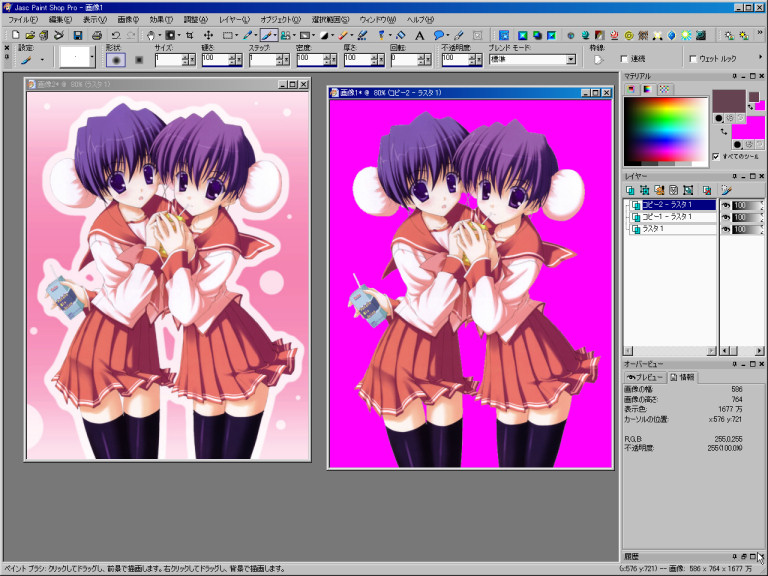Click the 回転 input field

coord(404,60)
